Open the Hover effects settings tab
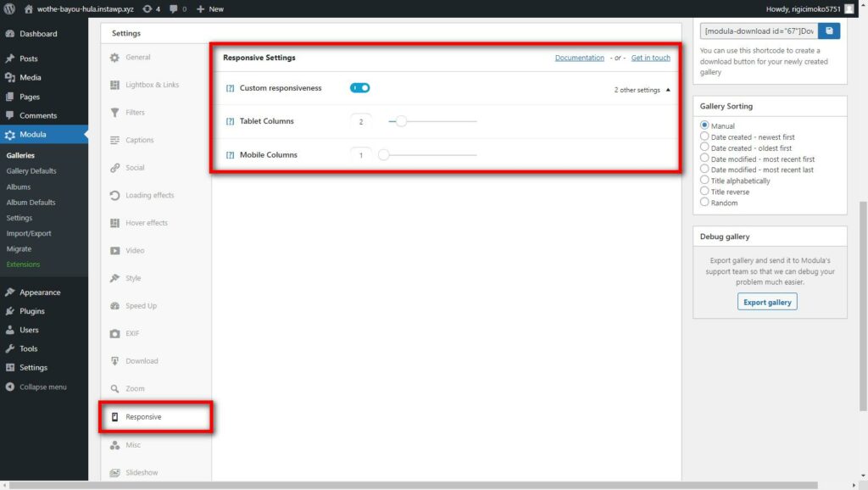The image size is (868, 490). (146, 223)
